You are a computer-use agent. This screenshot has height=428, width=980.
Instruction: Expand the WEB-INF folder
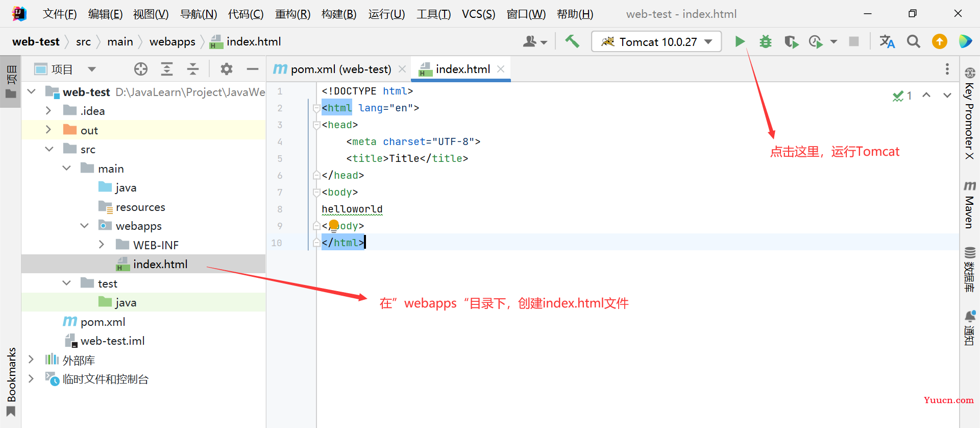click(x=102, y=245)
